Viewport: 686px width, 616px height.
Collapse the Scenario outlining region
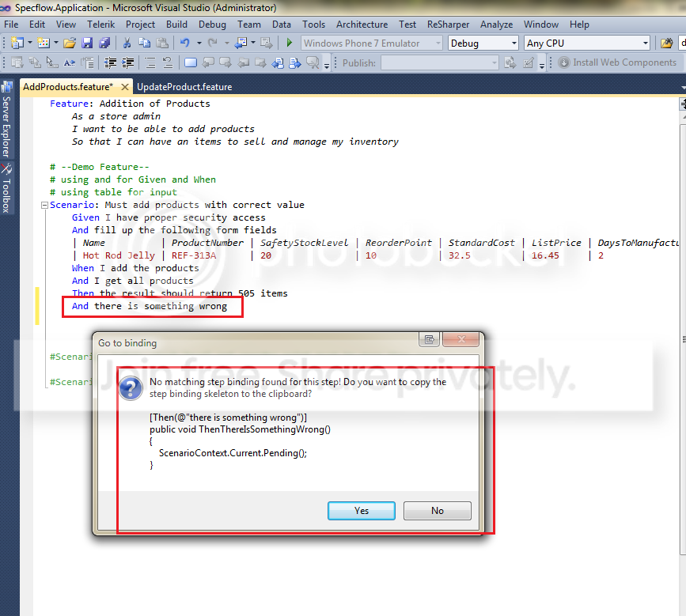pos(44,205)
